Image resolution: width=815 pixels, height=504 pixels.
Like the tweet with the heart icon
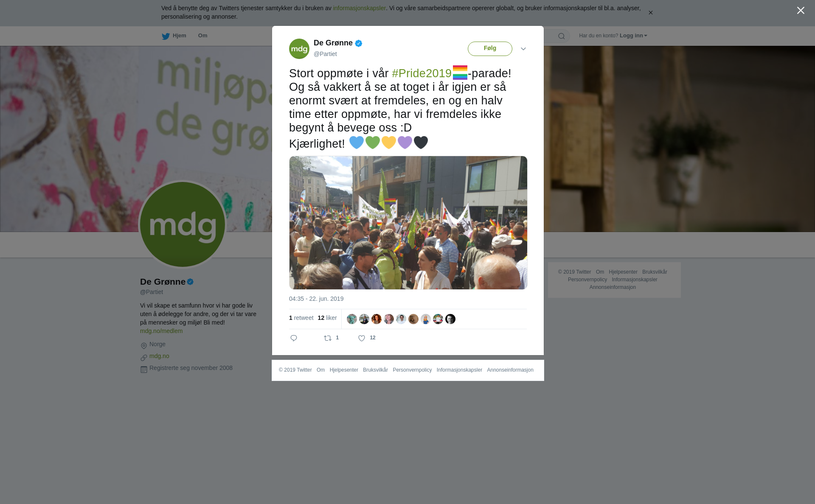click(362, 338)
